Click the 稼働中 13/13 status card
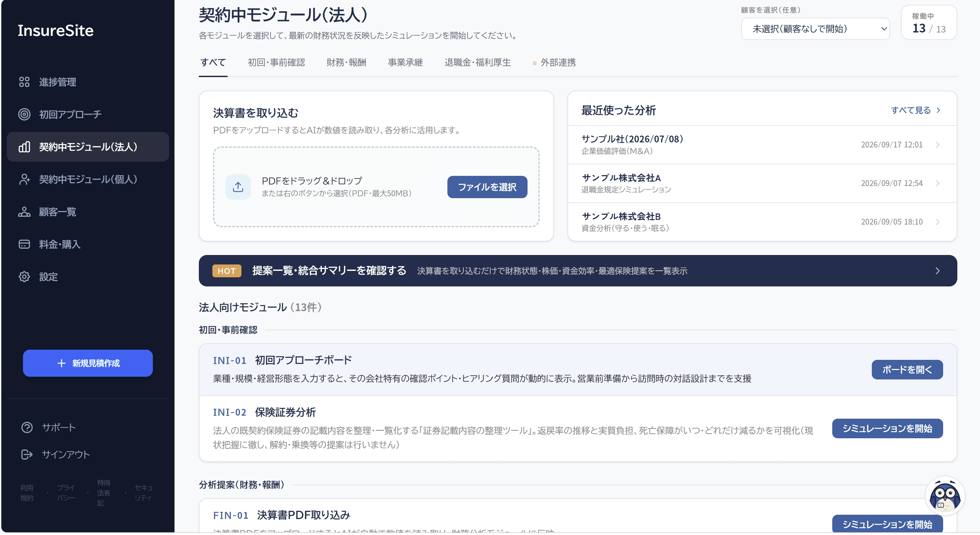Image resolution: width=980 pixels, height=535 pixels. pos(929,22)
